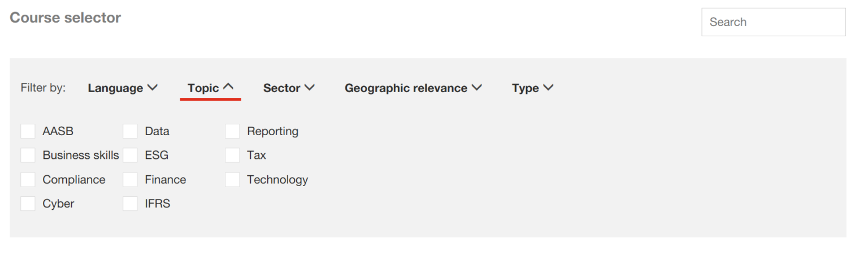
Task: Enable the Business skills checkbox
Action: click(x=28, y=155)
